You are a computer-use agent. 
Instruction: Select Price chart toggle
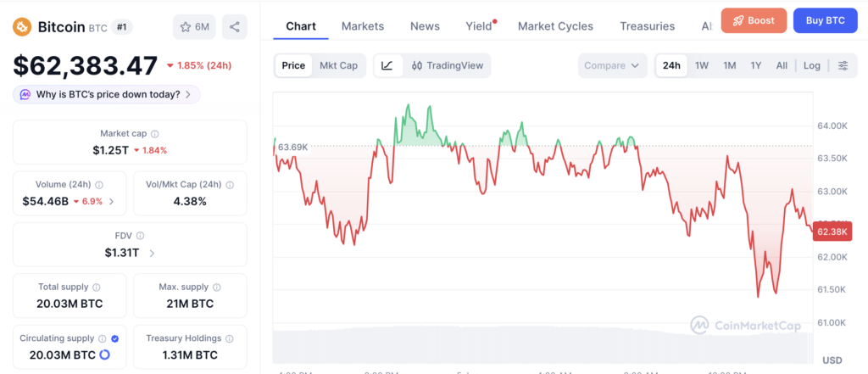click(x=293, y=65)
